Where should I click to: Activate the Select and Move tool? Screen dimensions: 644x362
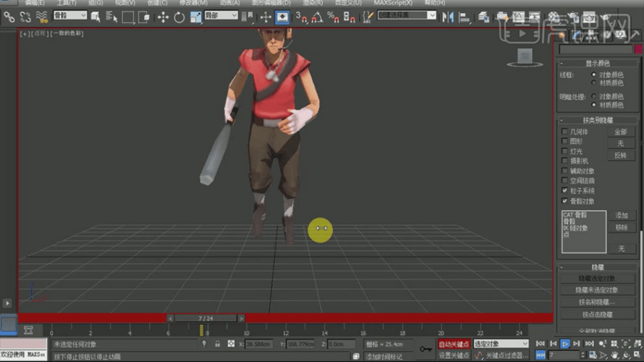click(x=163, y=17)
